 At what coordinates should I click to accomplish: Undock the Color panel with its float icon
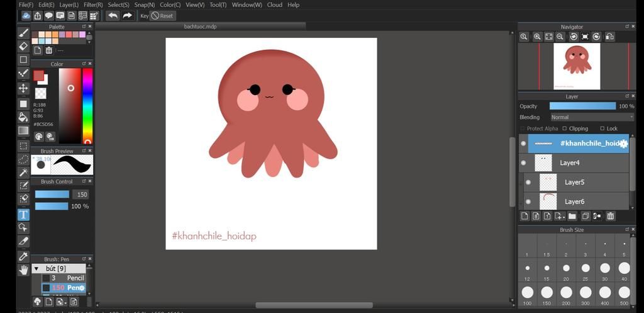[84, 64]
